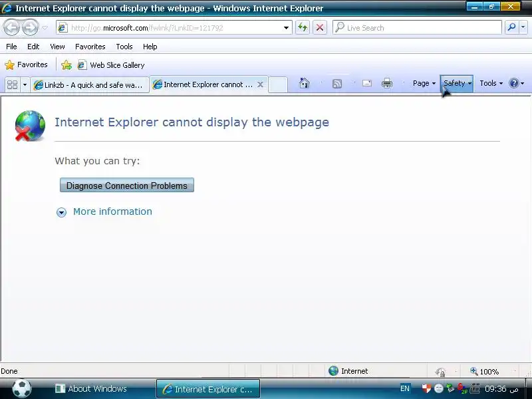Click the browser Back arrow button

point(12,28)
